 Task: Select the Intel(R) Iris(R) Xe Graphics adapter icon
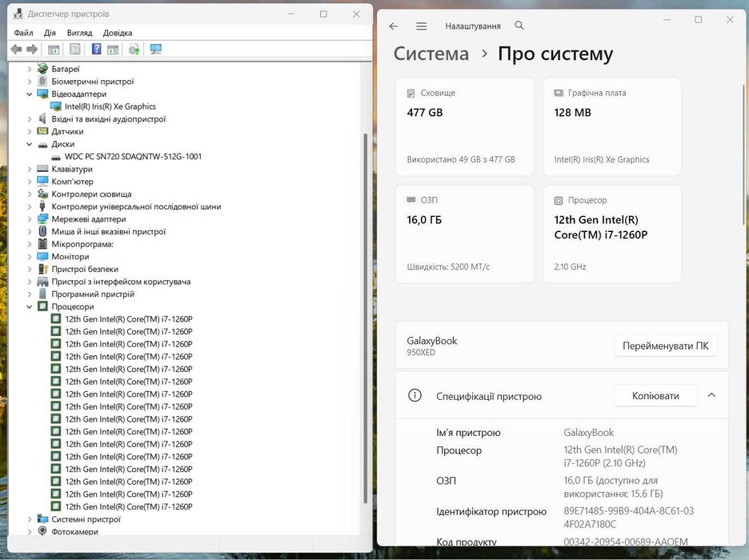56,106
